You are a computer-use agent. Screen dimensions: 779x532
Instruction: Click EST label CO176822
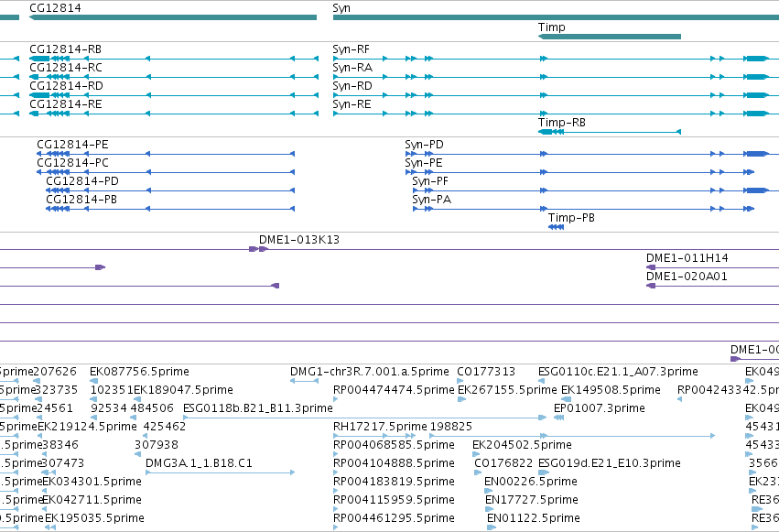tap(503, 463)
